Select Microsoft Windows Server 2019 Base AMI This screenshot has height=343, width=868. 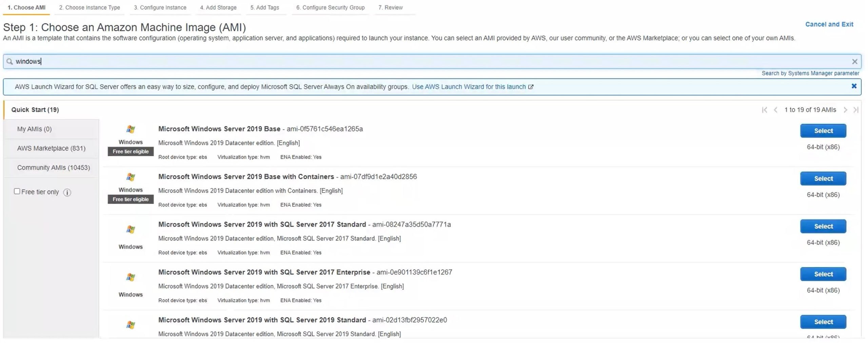(823, 131)
